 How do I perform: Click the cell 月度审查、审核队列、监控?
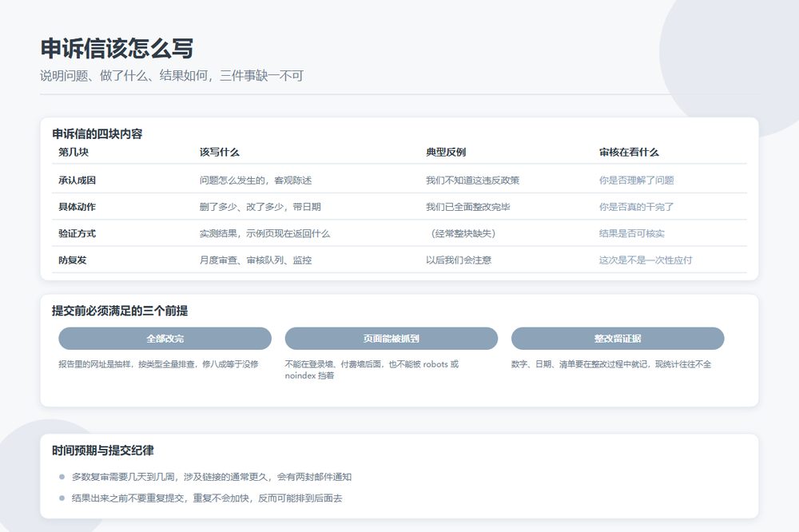point(256,260)
